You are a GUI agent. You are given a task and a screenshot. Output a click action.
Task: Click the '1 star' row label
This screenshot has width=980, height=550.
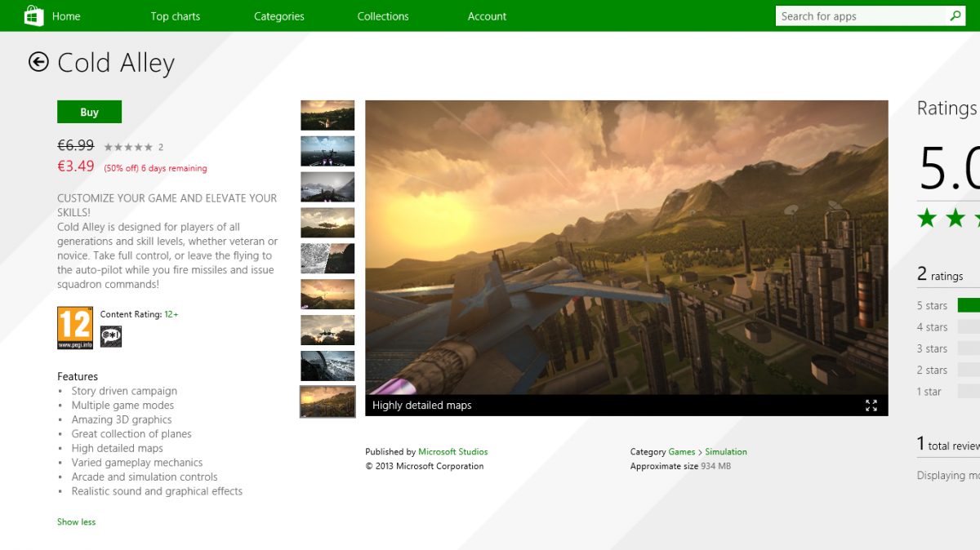929,392
